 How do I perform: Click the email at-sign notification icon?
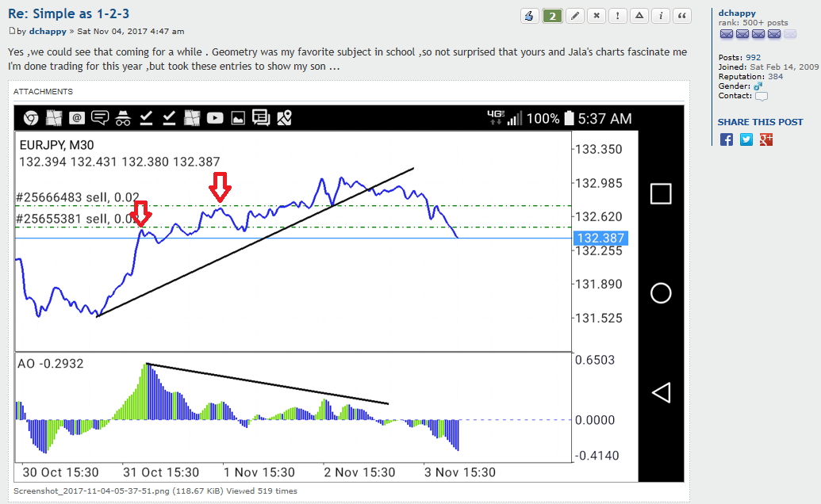coord(76,118)
